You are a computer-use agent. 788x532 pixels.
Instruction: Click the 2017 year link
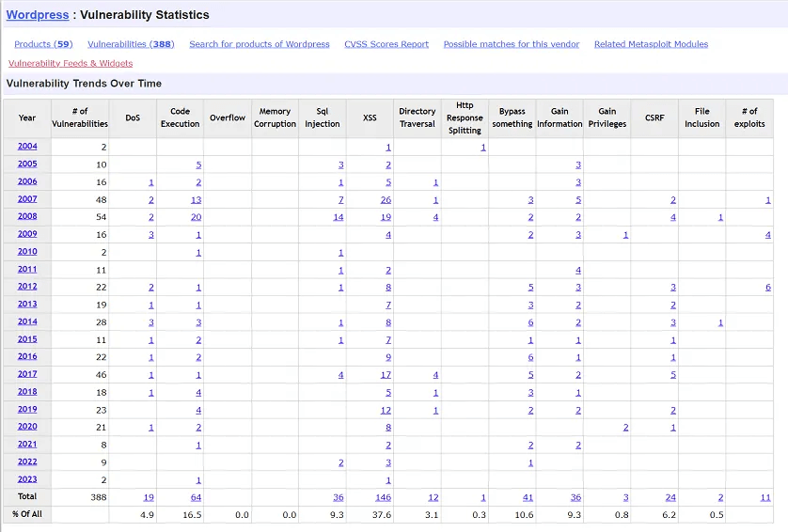[x=27, y=374]
